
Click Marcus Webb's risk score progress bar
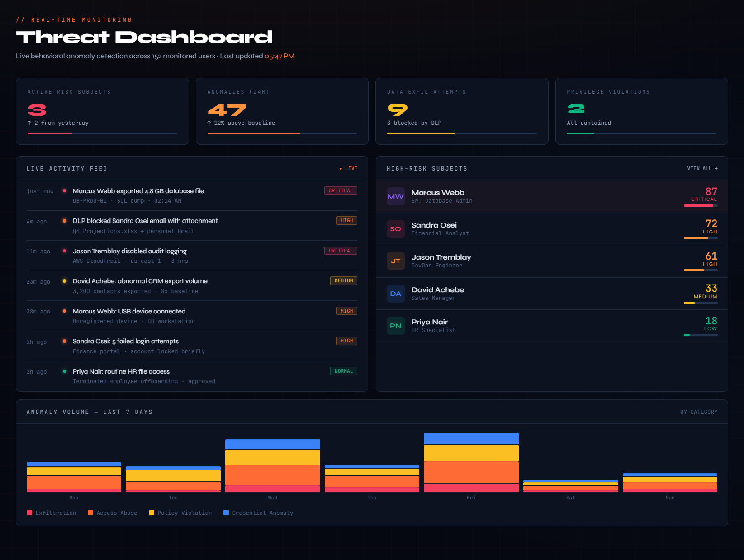[x=701, y=205]
